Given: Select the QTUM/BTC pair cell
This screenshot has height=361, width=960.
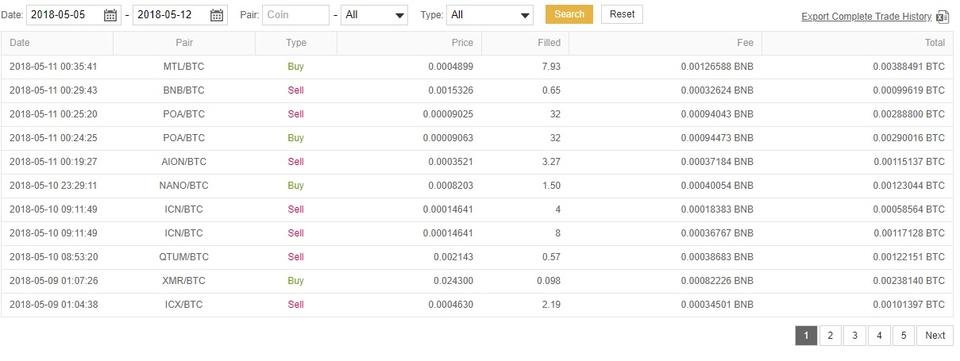Looking at the screenshot, I should (184, 257).
